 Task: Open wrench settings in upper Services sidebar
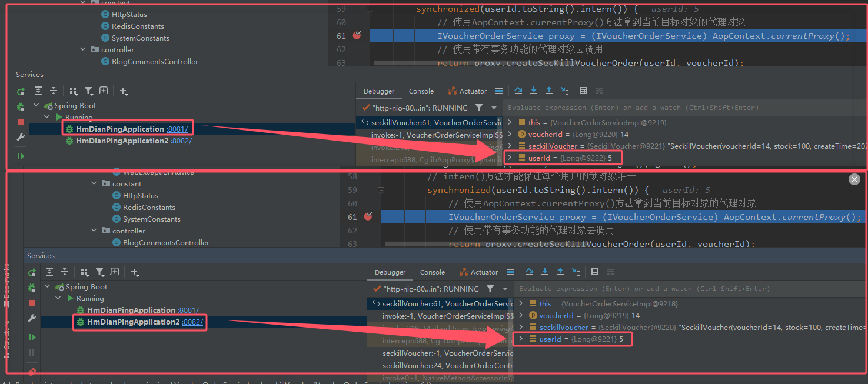point(21,137)
